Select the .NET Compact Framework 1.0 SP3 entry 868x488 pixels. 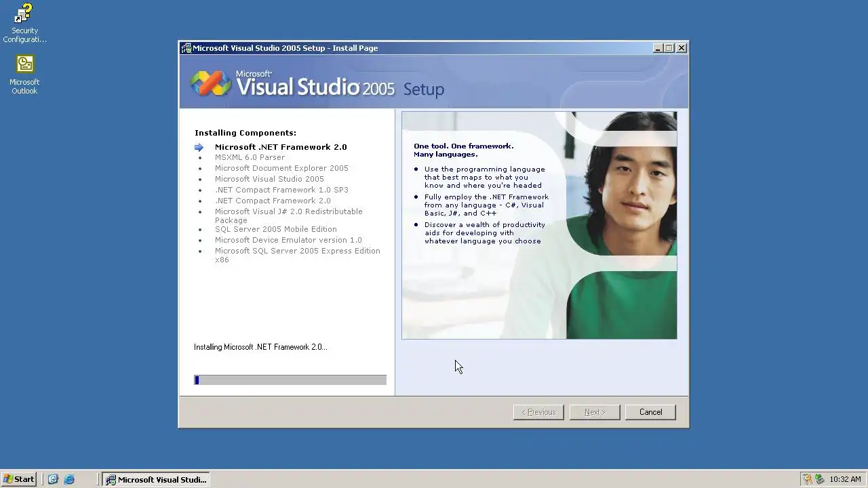(281, 190)
